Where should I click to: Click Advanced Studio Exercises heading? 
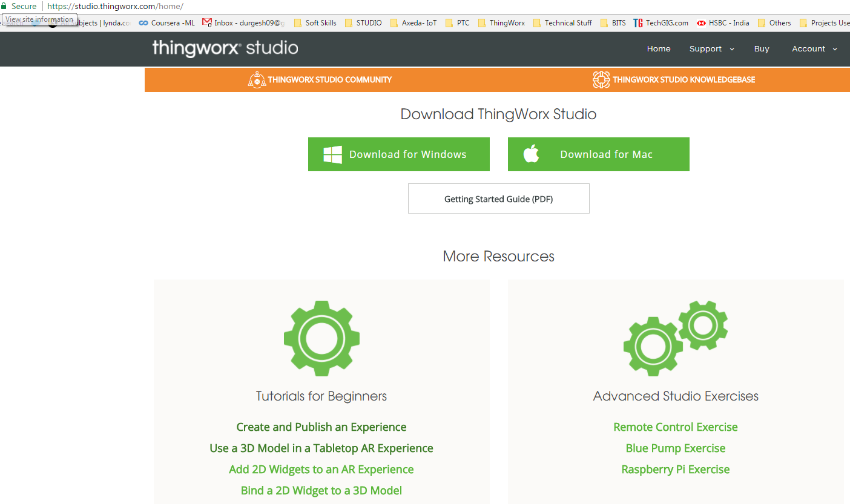676,396
